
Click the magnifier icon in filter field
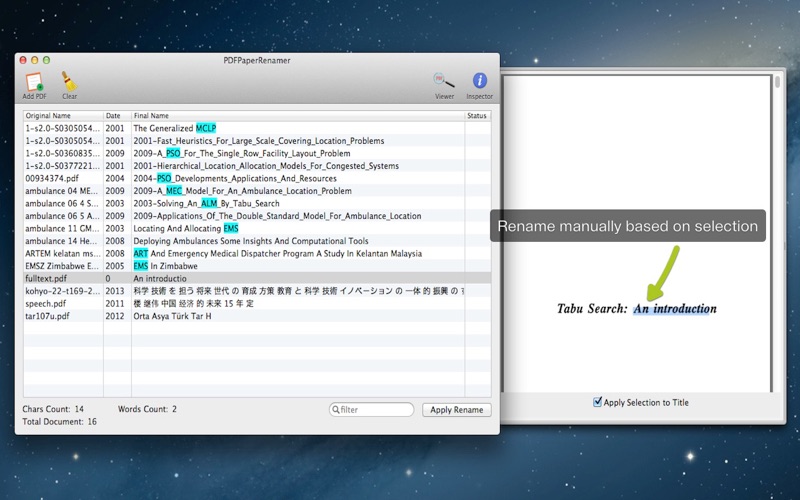coord(336,410)
